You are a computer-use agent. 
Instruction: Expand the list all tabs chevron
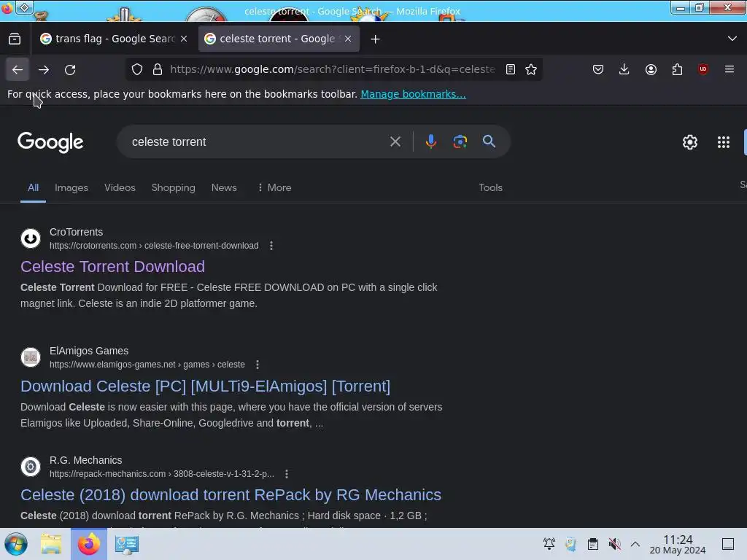click(732, 39)
